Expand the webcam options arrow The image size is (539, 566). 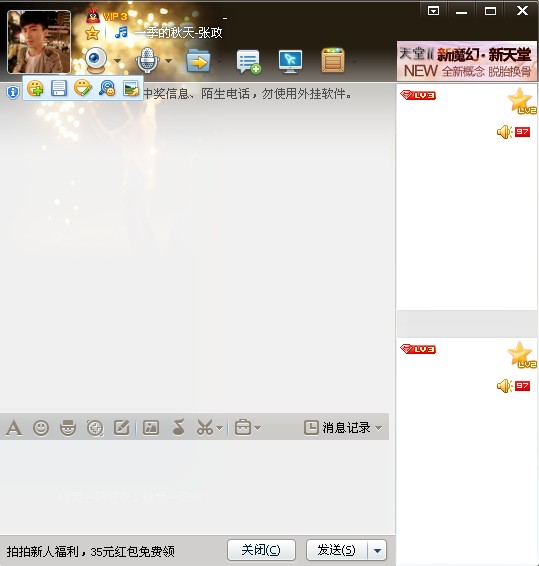[117, 61]
